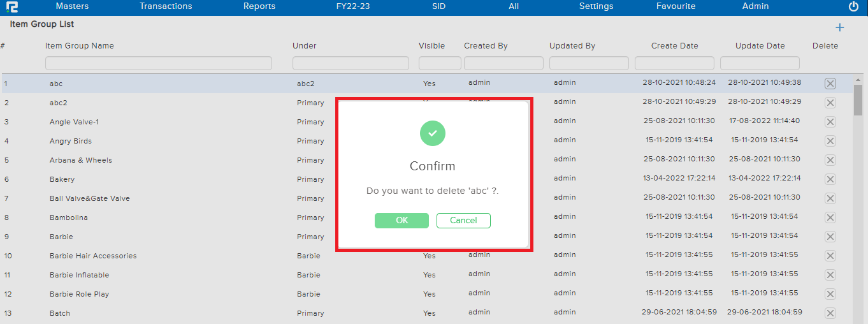868x324 pixels.
Task: Click delete icon for Bakery row
Action: (830, 179)
